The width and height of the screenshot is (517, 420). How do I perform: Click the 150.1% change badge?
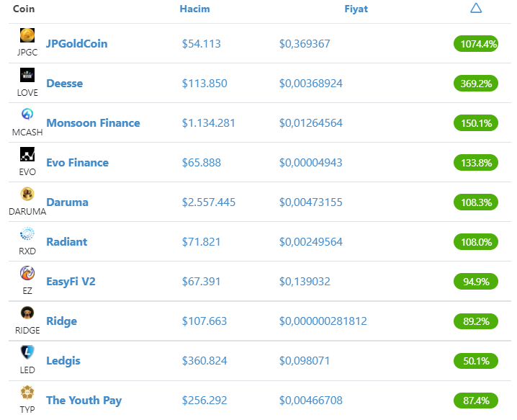[476, 122]
